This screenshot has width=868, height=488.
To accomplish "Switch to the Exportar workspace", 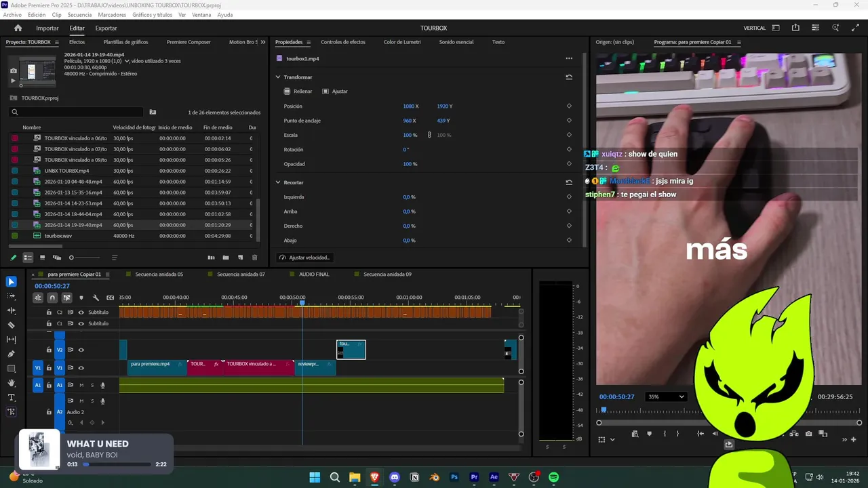I will pyautogui.click(x=106, y=28).
